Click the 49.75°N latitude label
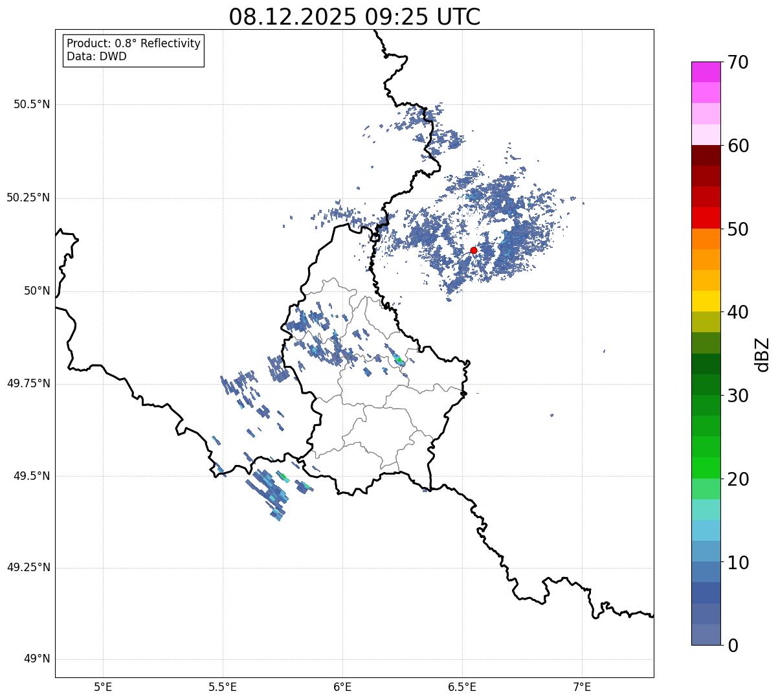Image resolution: width=778 pixels, height=700 pixels. coord(28,383)
